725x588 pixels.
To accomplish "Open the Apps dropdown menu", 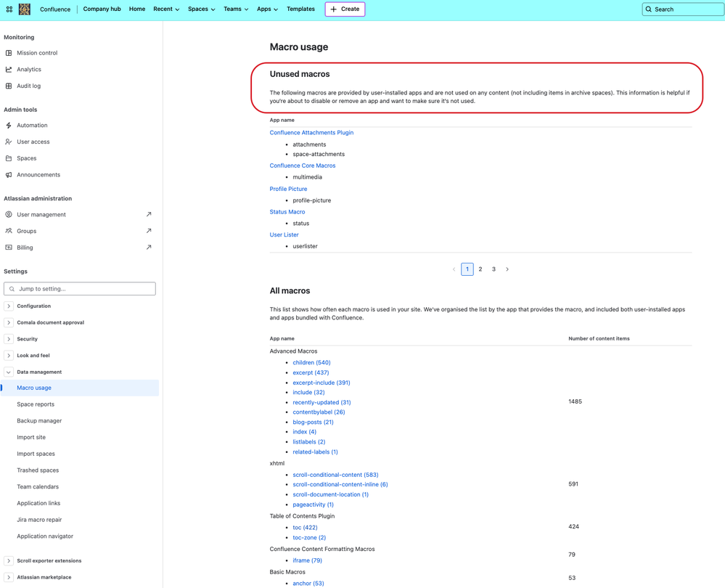I will 267,9.
